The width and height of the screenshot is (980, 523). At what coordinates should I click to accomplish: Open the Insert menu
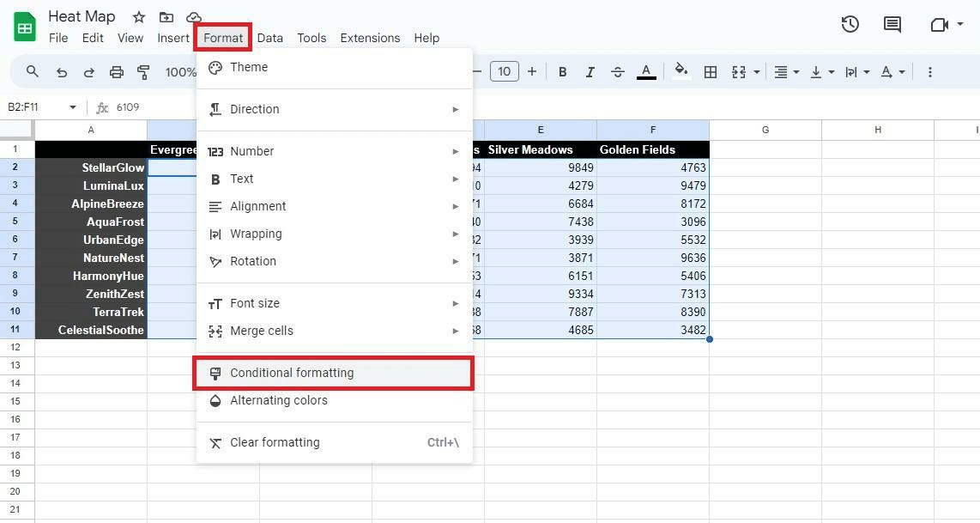coord(173,38)
